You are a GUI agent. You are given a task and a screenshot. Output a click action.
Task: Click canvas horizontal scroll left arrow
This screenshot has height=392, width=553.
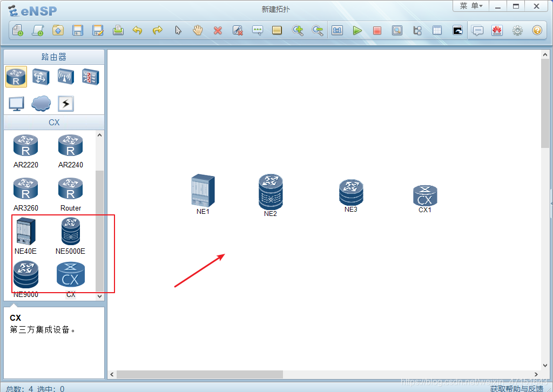(x=112, y=374)
